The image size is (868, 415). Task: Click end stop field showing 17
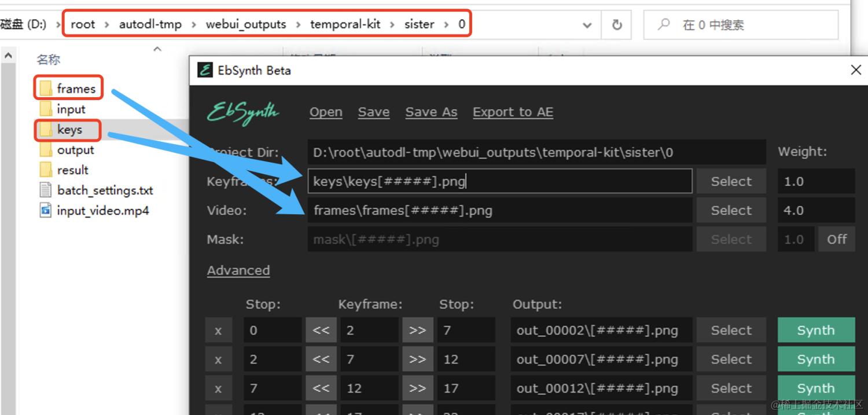click(466, 388)
